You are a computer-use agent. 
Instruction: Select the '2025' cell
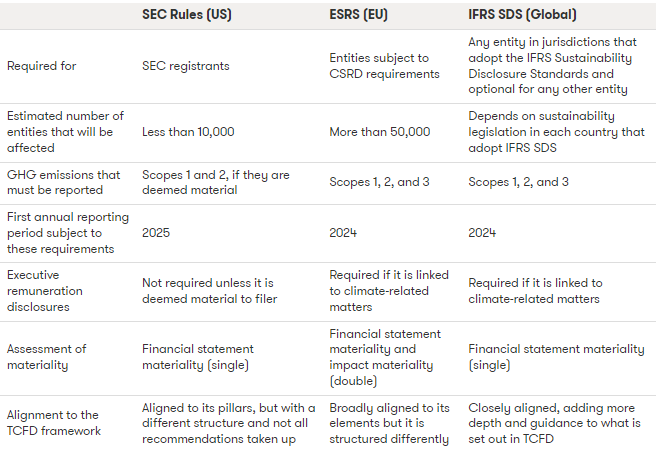click(x=157, y=232)
